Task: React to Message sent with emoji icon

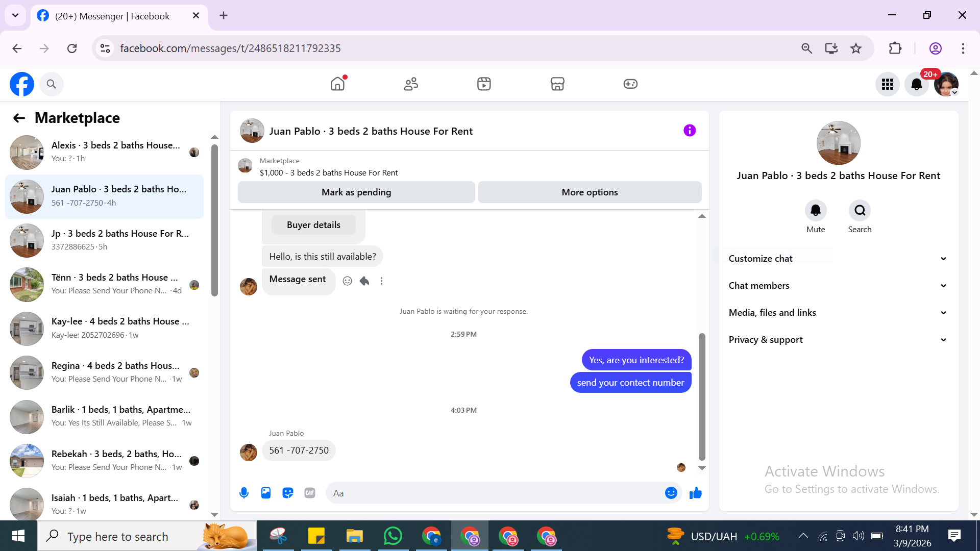Action: (x=347, y=281)
